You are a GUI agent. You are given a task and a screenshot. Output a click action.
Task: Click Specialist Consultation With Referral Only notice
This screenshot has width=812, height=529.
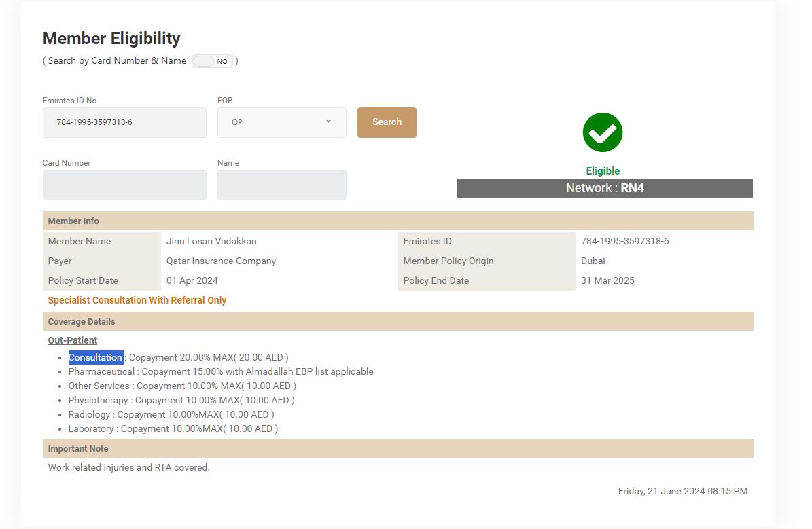[x=137, y=300]
